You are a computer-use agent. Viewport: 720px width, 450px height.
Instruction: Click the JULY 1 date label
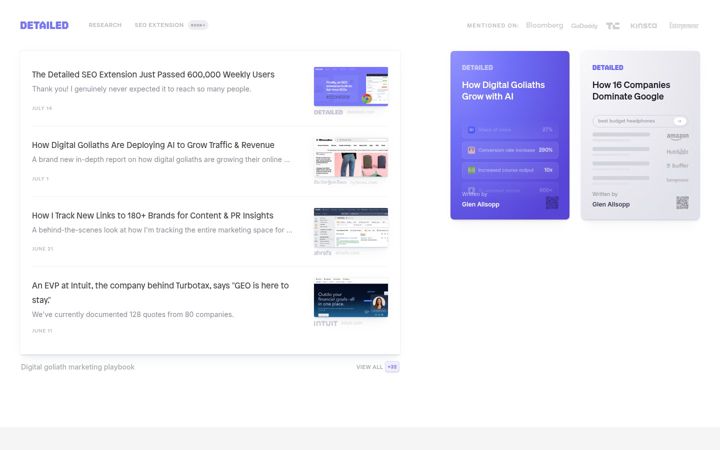[40, 179]
